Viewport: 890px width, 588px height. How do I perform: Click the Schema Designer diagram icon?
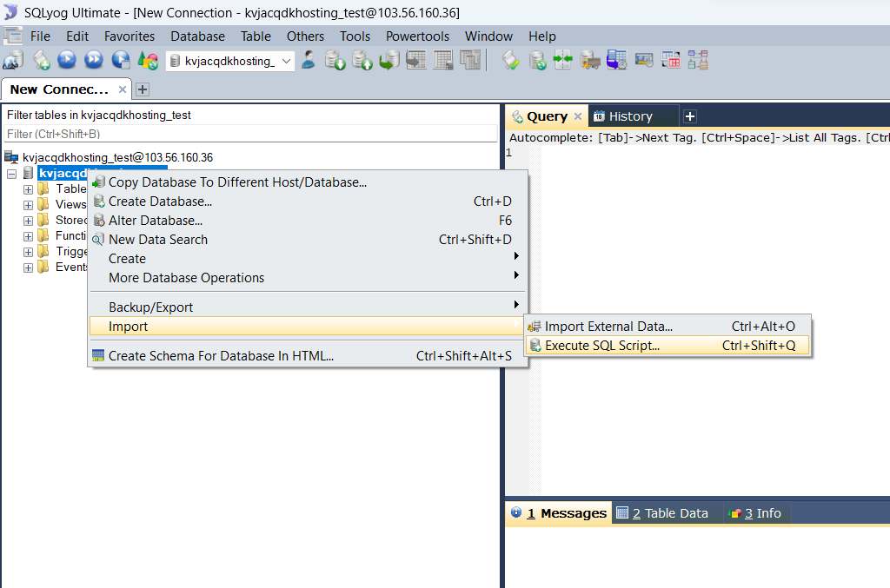(x=698, y=60)
